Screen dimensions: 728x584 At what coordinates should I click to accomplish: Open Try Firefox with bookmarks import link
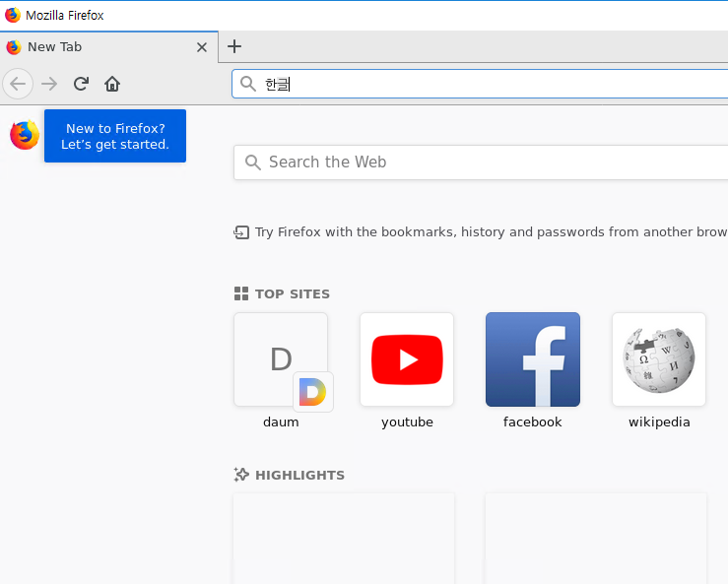(492, 232)
